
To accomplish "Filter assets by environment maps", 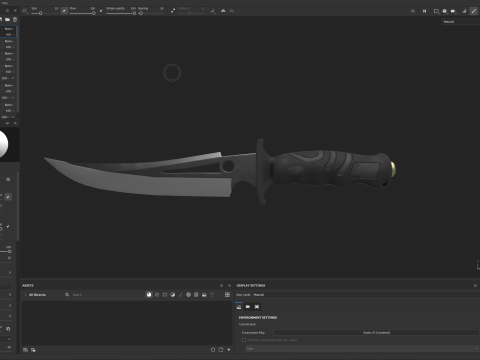I will click(204, 295).
